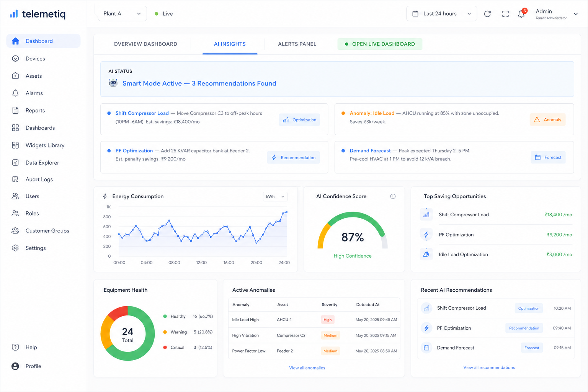
Task: Click the Healthy green legend dot
Action: (x=165, y=316)
